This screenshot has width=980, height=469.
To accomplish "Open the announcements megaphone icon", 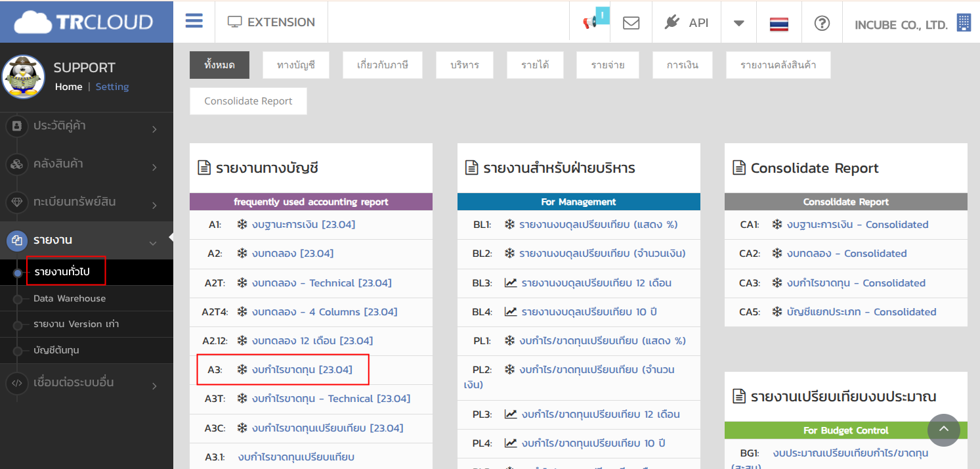I will pos(590,22).
